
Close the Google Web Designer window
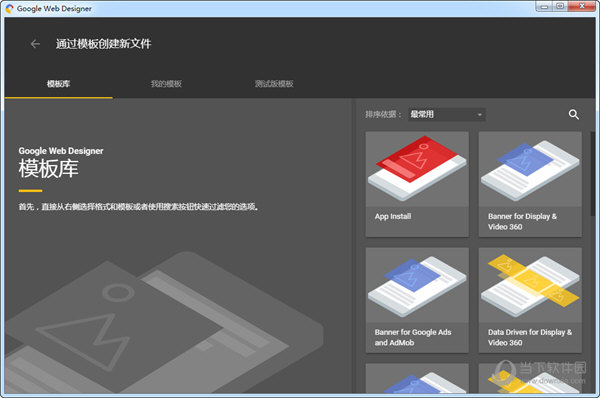pyautogui.click(x=582, y=7)
